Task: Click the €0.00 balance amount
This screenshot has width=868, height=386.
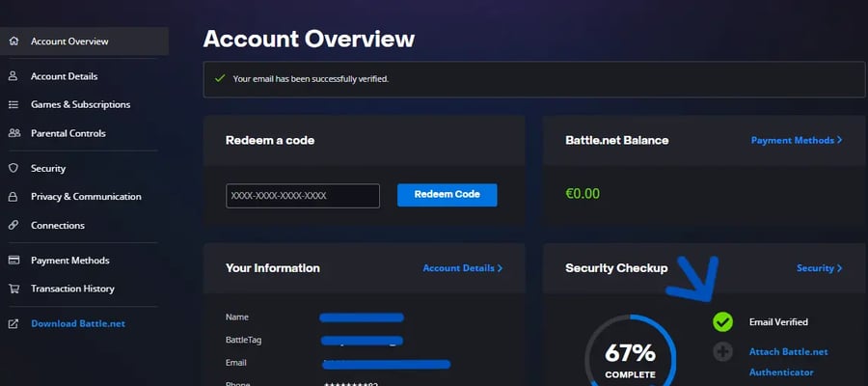Action: [x=583, y=194]
